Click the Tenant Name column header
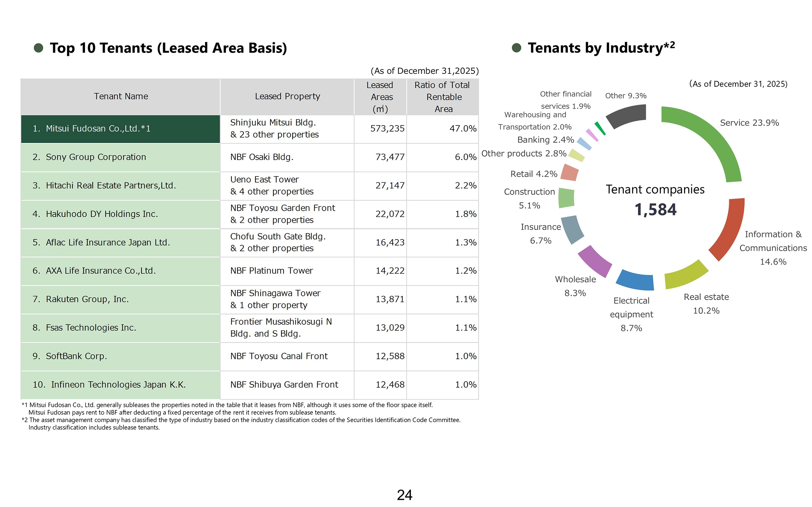 (x=121, y=97)
